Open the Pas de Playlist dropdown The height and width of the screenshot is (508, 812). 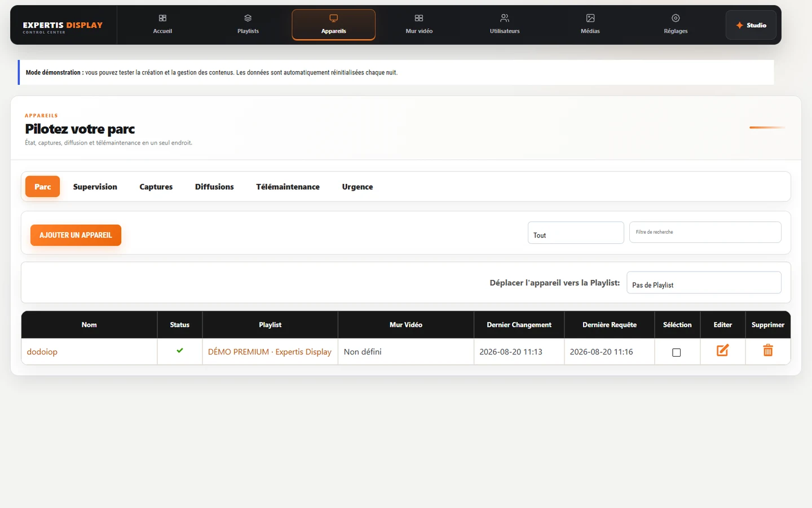[x=704, y=282]
